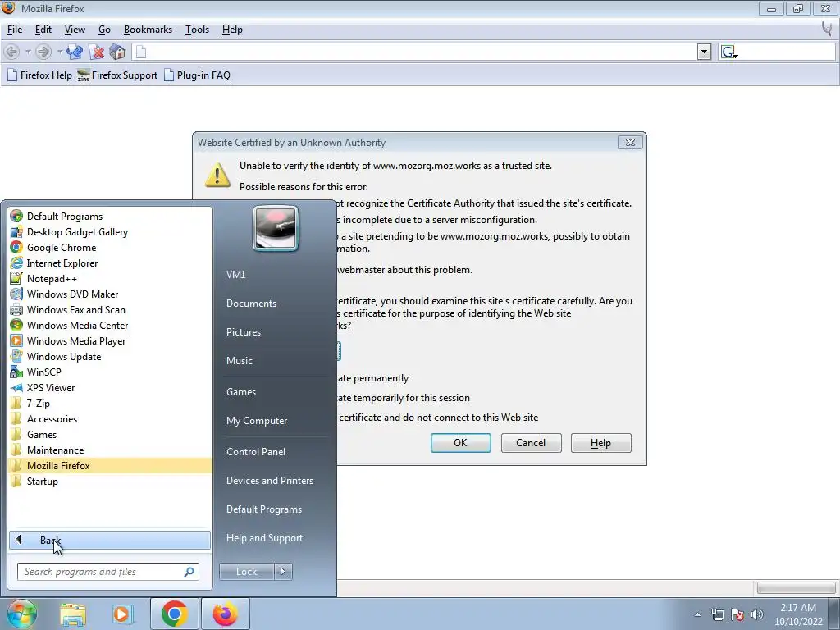Expand the 7-Zip folder
This screenshot has height=630, width=840.
[x=110, y=404]
